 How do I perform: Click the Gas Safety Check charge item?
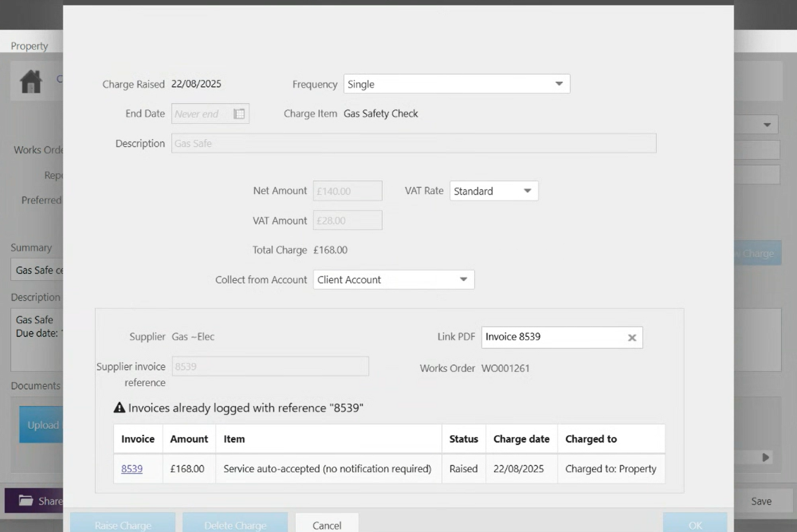[x=381, y=114]
